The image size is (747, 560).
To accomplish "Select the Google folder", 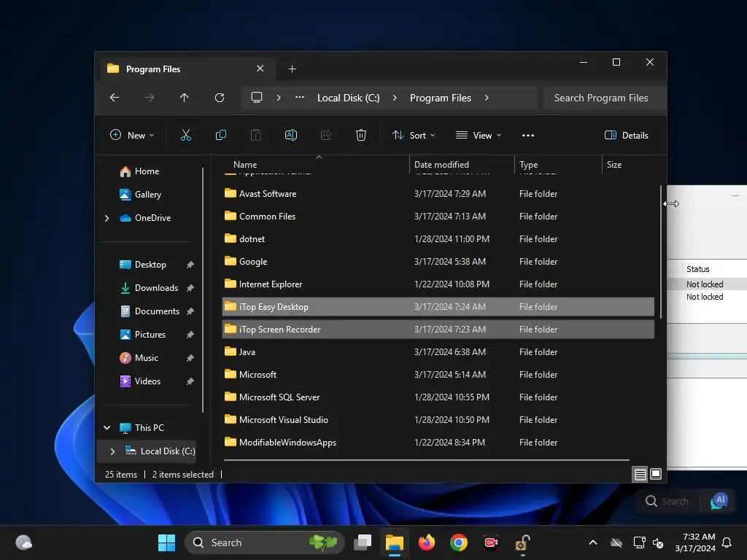I will click(x=438, y=262).
